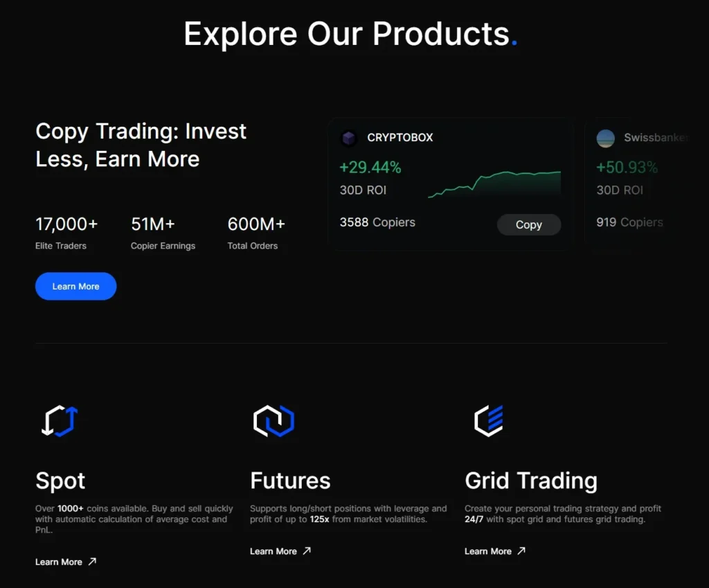709x588 pixels.
Task: Click the CRYPTOBOX hexagon avatar icon
Action: click(348, 138)
